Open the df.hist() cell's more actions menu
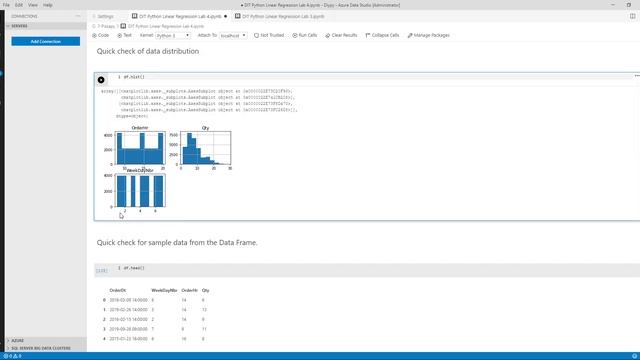 [x=637, y=76]
